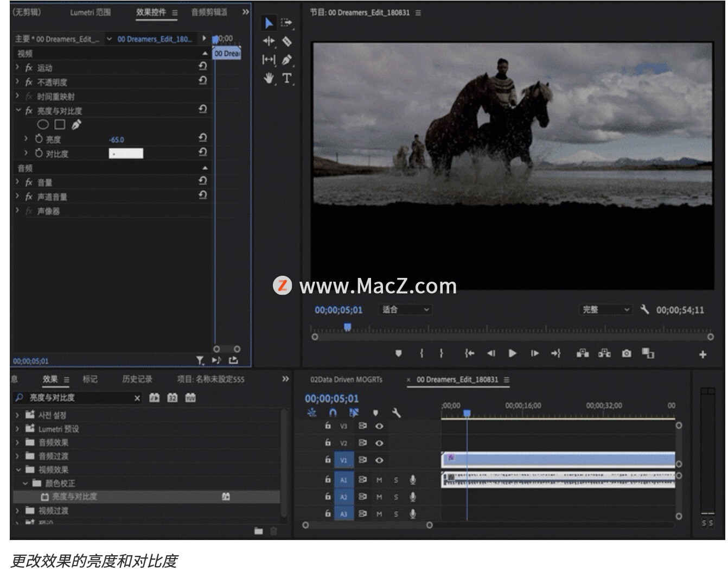Viewport: 728px width, 571px height.
Task: Expand the 音频过渡 folder
Action: [17, 456]
